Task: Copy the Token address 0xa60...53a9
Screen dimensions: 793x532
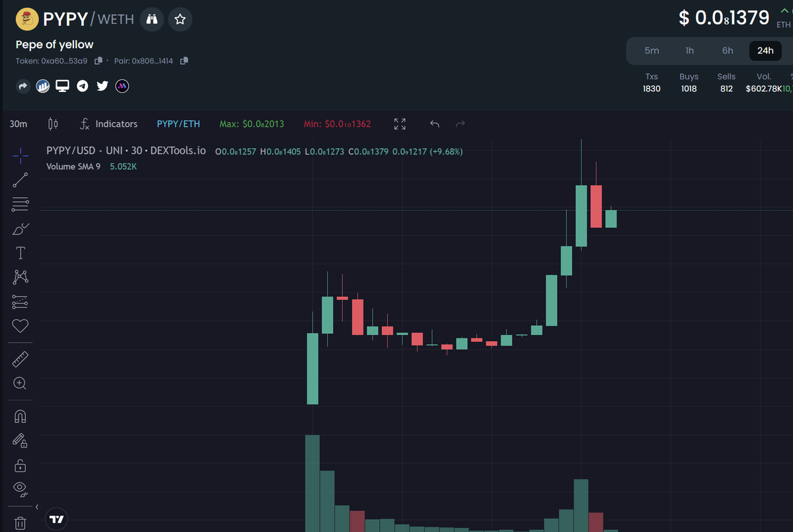Action: [98, 61]
